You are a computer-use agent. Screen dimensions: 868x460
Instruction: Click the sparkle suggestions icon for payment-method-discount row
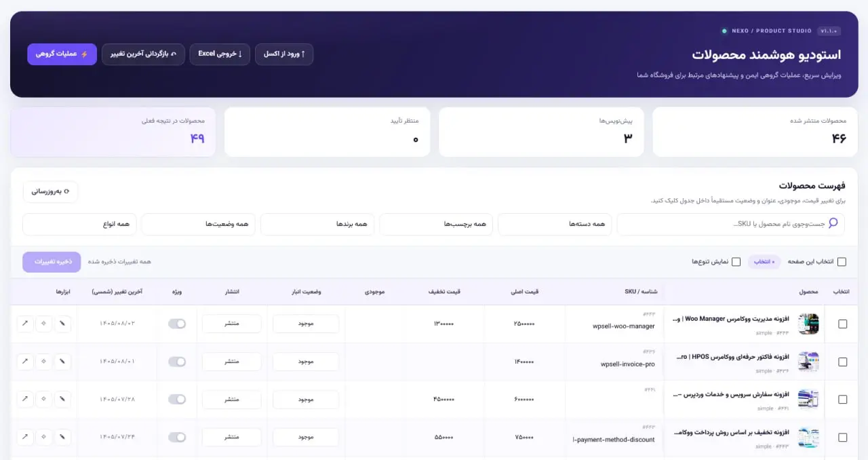point(43,438)
